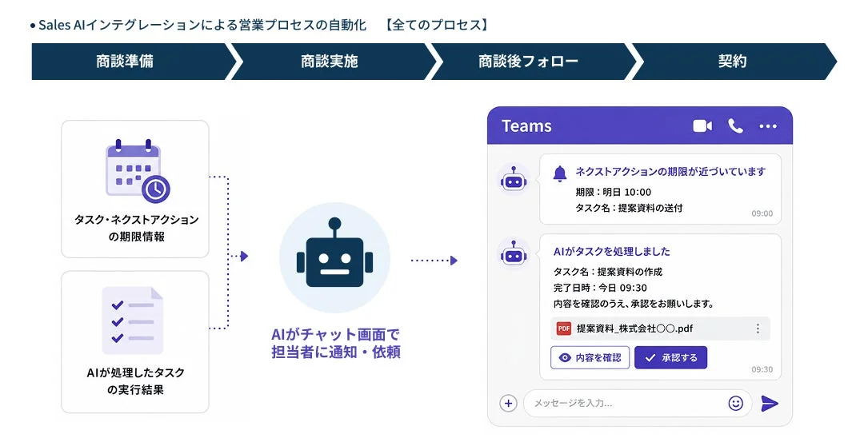Screen dimensions: 868x446
Task: Click the Teams title text
Action: tap(526, 126)
